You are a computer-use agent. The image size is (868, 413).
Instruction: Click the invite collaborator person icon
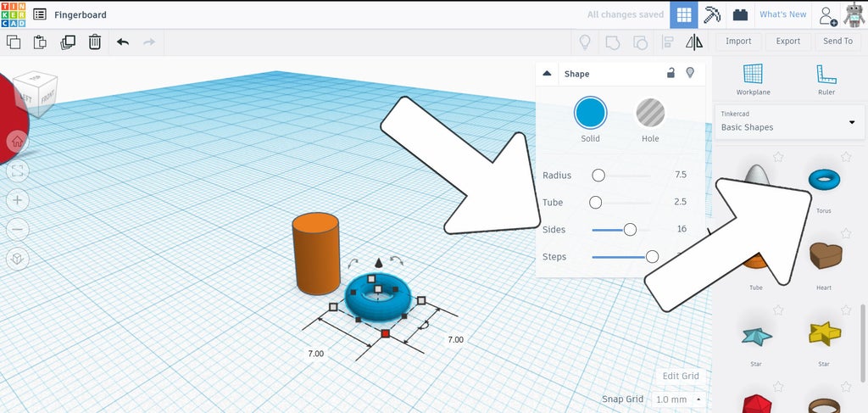[x=827, y=15]
